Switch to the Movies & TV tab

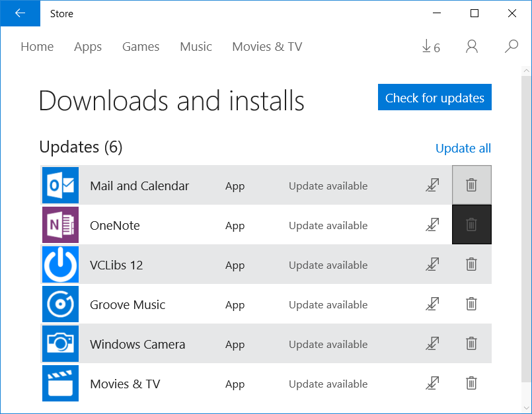pos(267,46)
